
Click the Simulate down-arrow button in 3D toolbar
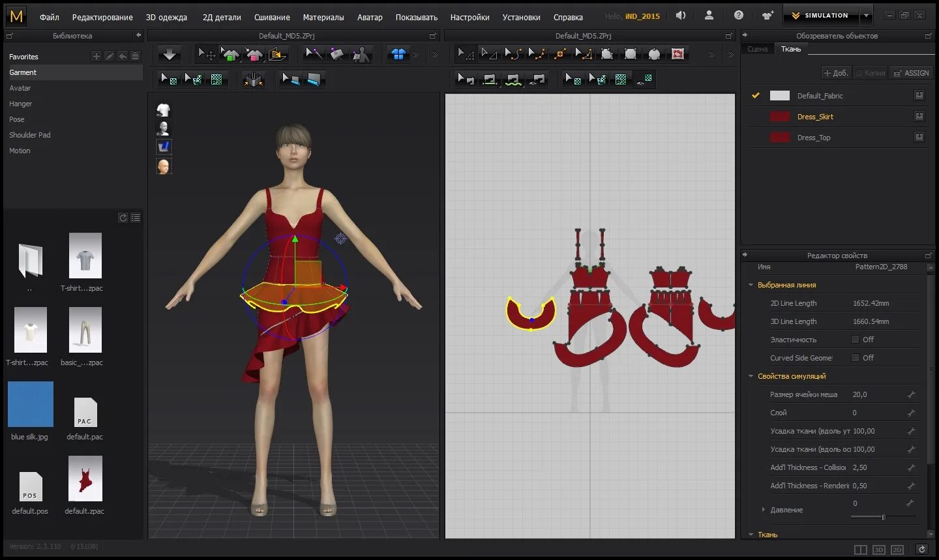click(170, 54)
